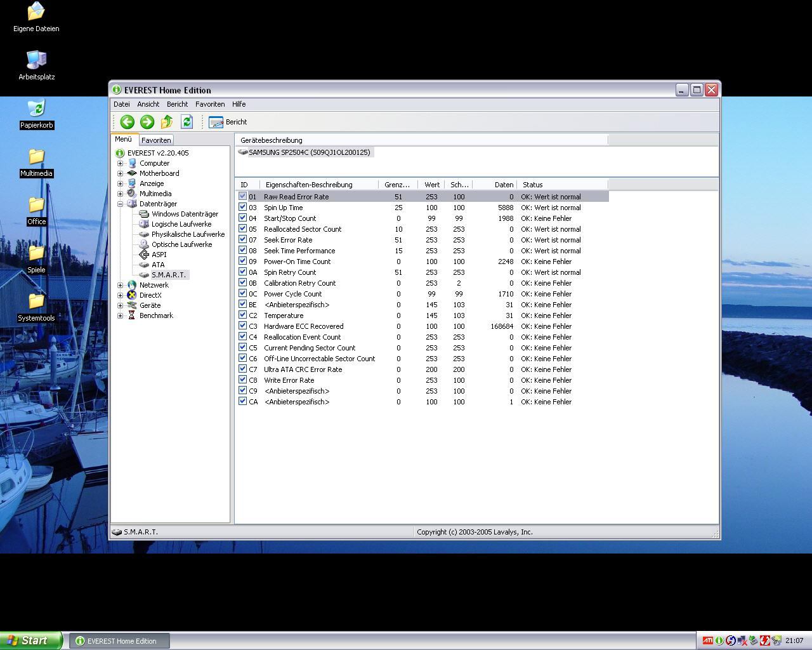
Task: Select the Motherboard tree icon
Action: click(132, 173)
